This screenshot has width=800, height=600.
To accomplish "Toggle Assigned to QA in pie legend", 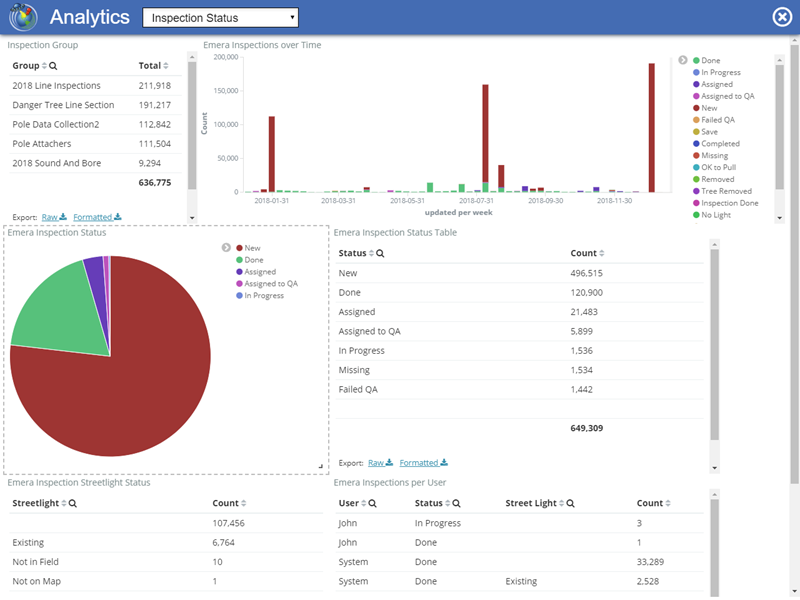I will tap(267, 284).
